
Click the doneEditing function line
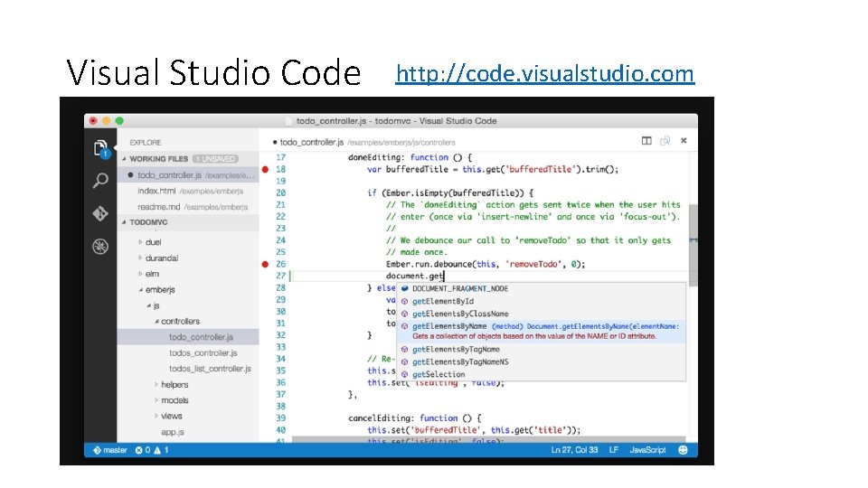[410, 157]
